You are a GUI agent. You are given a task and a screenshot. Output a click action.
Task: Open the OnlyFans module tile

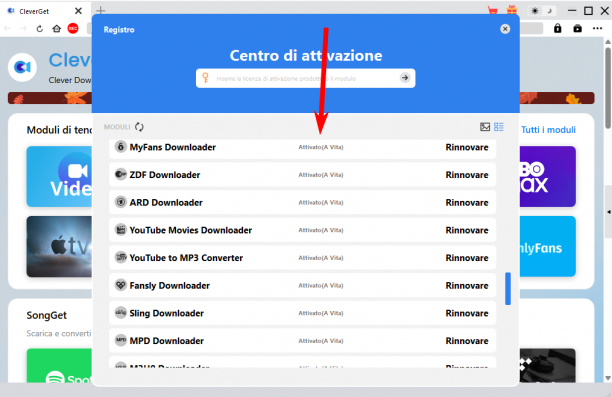[548, 246]
